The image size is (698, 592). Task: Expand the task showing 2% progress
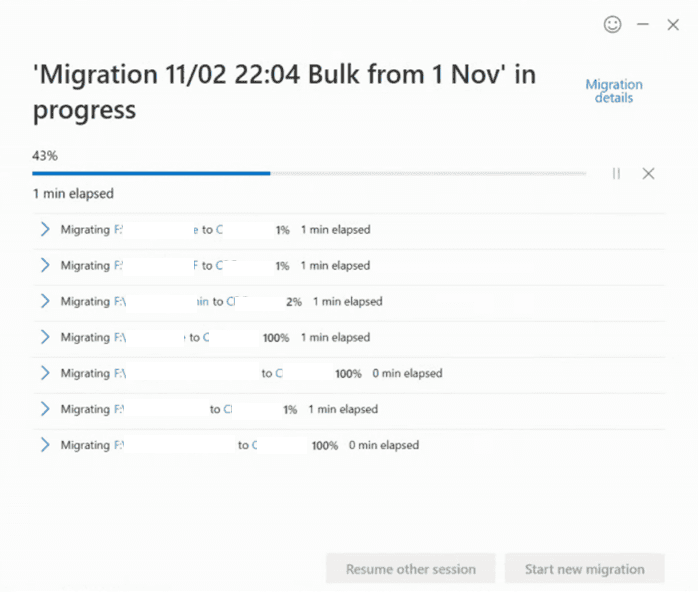click(45, 301)
